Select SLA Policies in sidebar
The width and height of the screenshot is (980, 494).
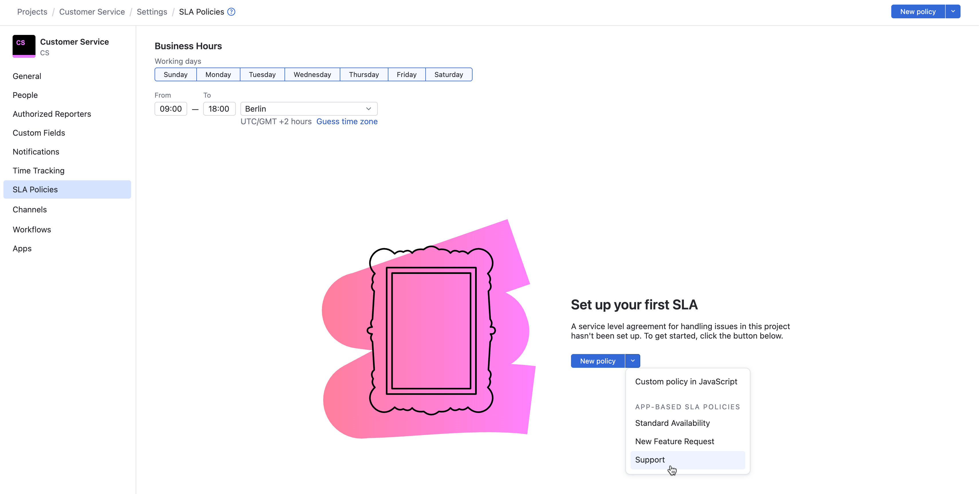(67, 189)
